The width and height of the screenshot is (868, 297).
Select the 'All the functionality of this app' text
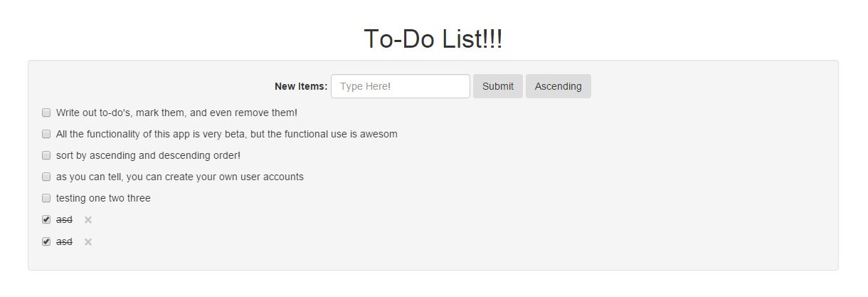226,134
